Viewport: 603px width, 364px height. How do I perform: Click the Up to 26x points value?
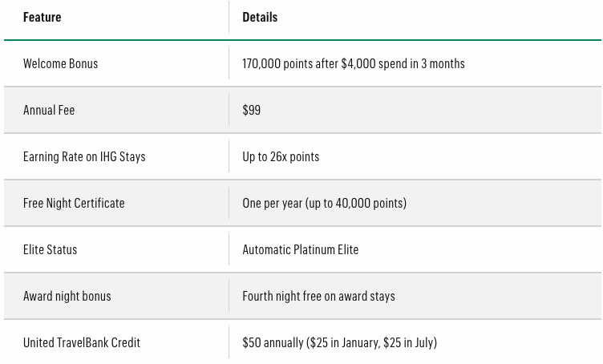(x=281, y=156)
